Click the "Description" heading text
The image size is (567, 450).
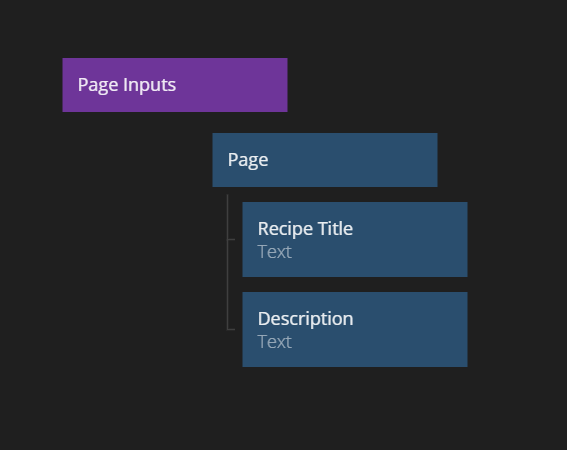(x=306, y=319)
